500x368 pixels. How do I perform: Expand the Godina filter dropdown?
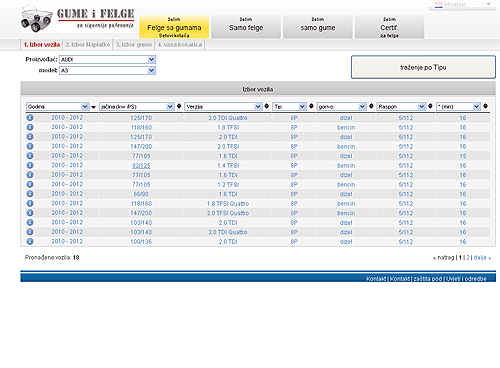tap(58, 107)
